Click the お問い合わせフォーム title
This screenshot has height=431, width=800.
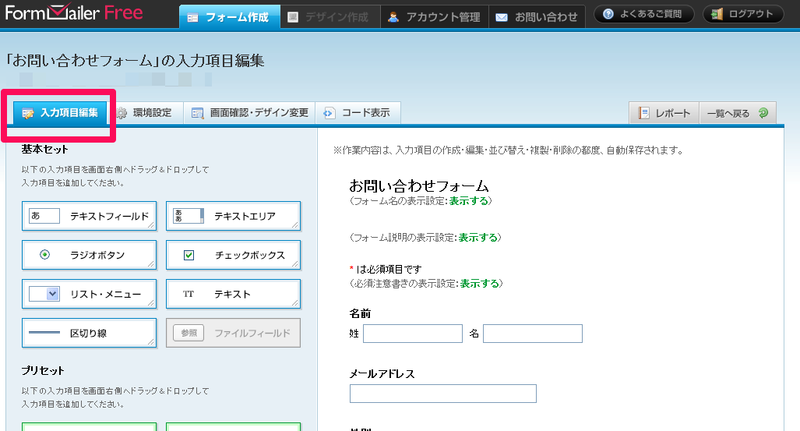click(419, 185)
